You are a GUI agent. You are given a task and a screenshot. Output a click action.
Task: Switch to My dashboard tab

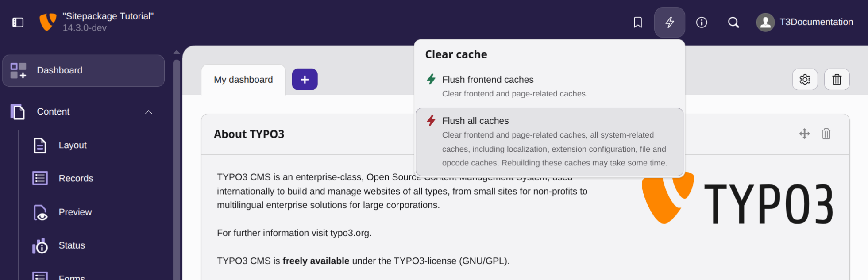coord(243,80)
